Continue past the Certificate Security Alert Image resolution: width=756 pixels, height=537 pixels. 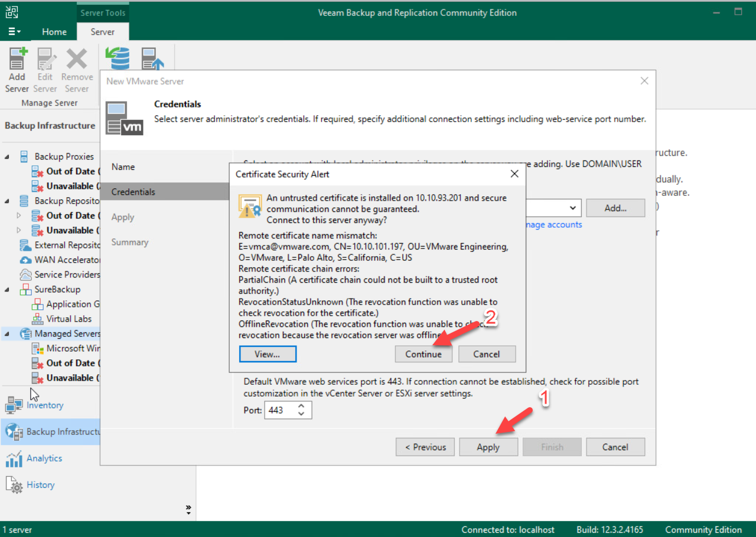coord(423,353)
